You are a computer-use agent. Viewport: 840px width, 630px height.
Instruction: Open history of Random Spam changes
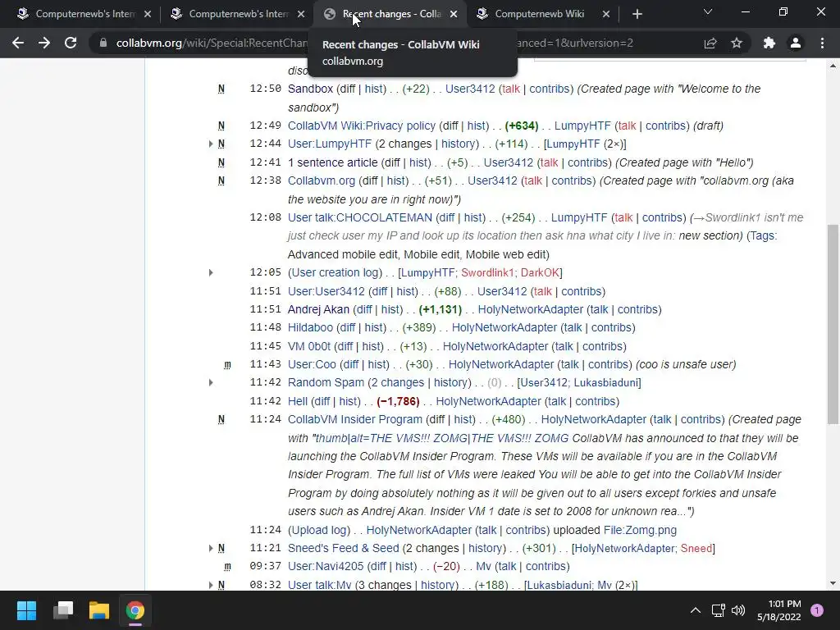(452, 382)
